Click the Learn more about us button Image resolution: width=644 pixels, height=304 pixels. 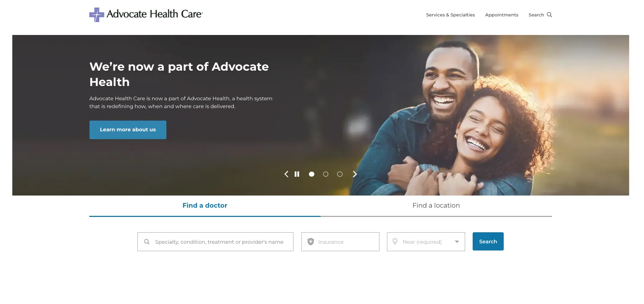tap(128, 130)
